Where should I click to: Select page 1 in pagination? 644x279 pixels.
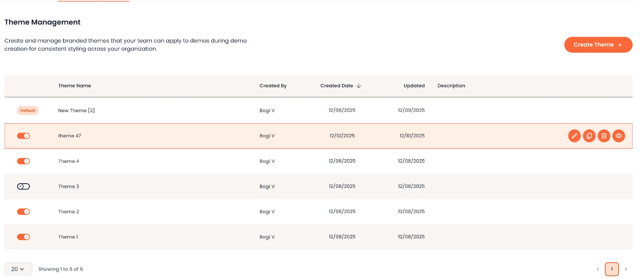click(612, 269)
